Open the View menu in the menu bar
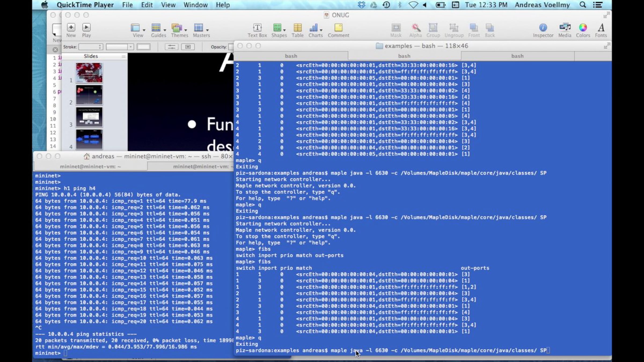Screen dimensions: 644x362 (x=168, y=5)
